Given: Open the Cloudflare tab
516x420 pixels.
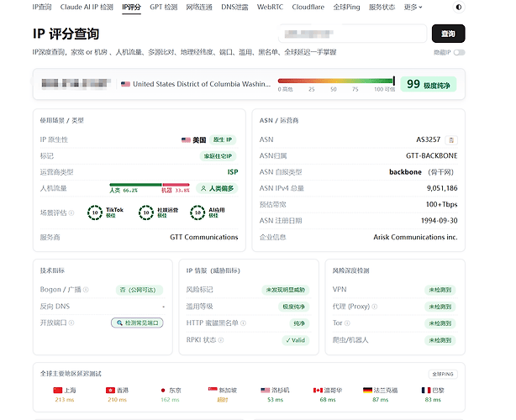Looking at the screenshot, I should [x=308, y=8].
